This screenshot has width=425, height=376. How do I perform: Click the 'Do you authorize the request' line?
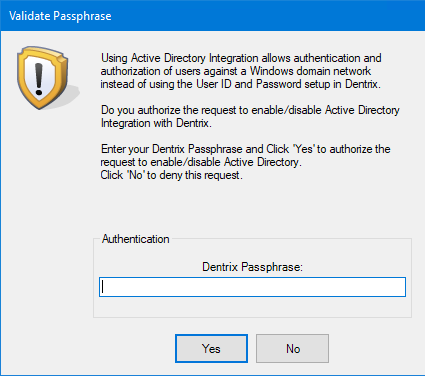250,110
